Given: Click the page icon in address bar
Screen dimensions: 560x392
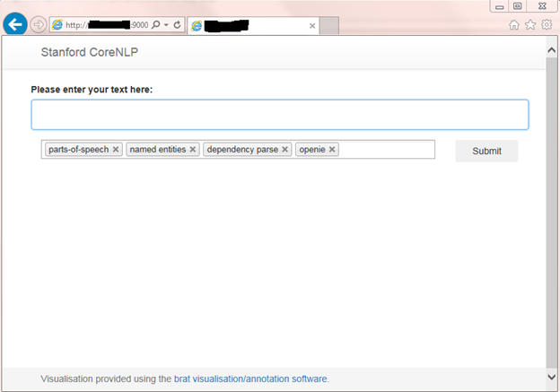Looking at the screenshot, I should click(57, 24).
